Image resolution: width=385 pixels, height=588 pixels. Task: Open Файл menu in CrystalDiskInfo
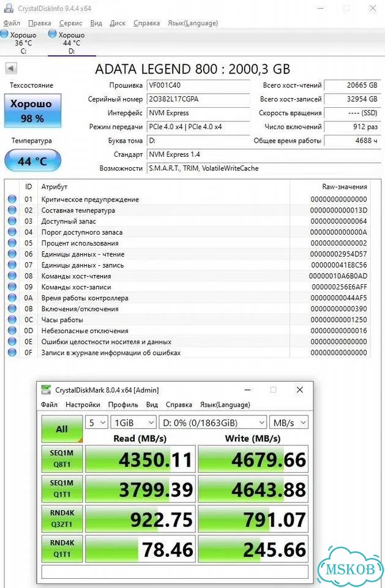tap(12, 23)
